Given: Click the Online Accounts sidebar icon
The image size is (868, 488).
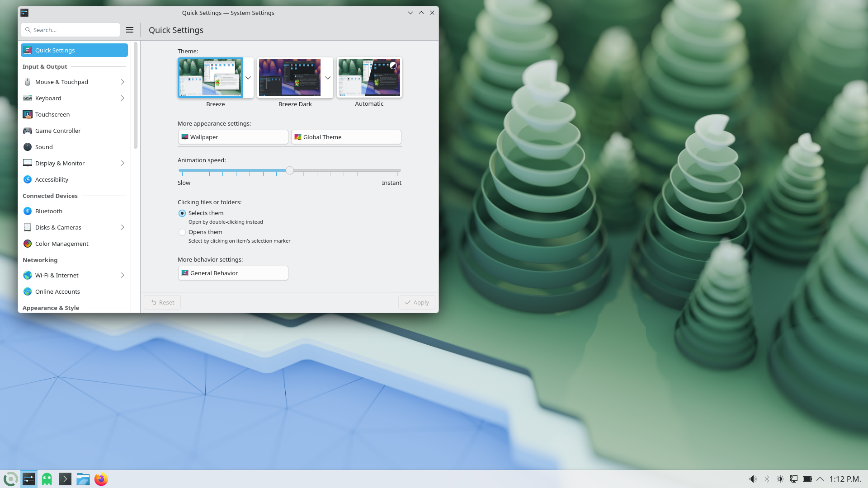Looking at the screenshot, I should [x=28, y=291].
